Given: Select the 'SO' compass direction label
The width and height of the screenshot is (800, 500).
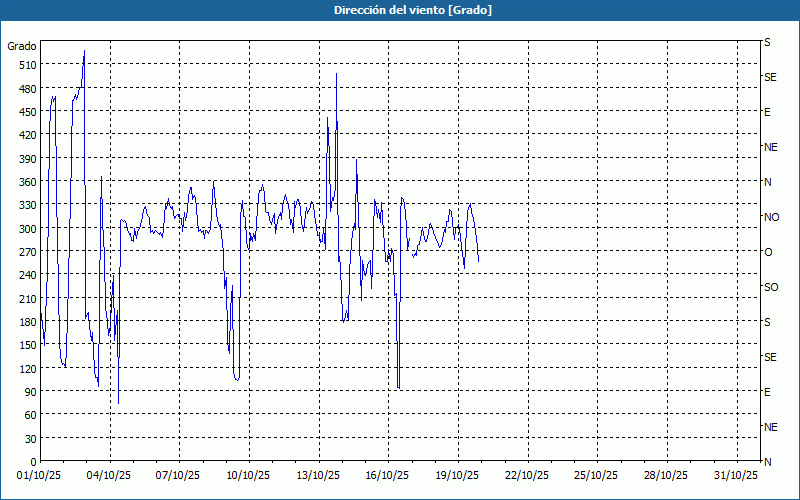Looking at the screenshot, I should tap(771, 287).
